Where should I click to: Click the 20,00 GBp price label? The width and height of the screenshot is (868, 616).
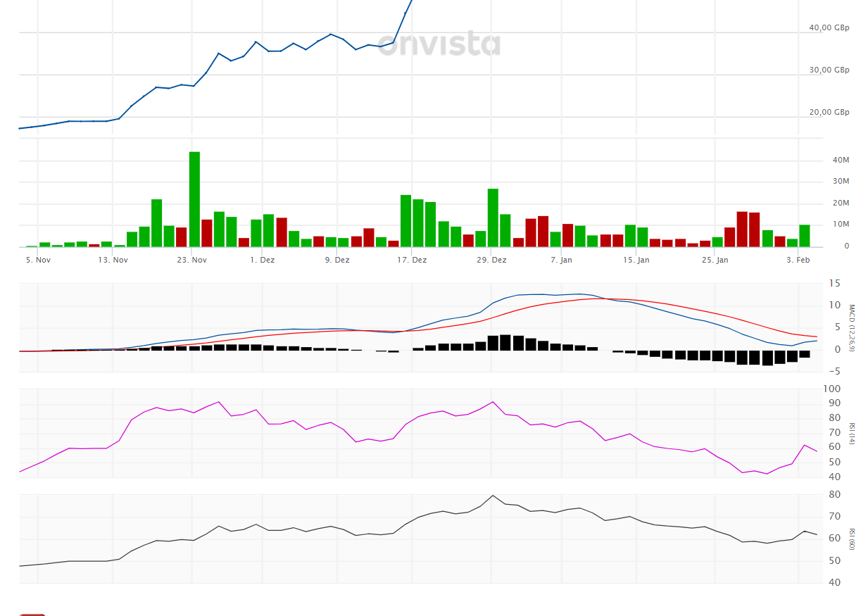click(828, 111)
